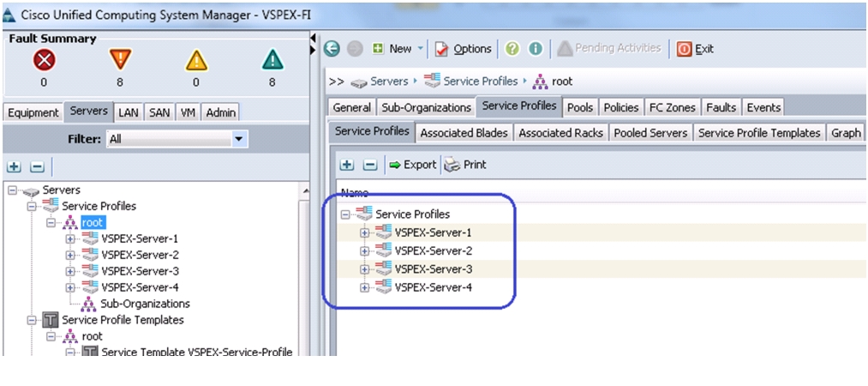
Task: Expand VSPEX-Server-3 in the right table
Action: pos(364,269)
